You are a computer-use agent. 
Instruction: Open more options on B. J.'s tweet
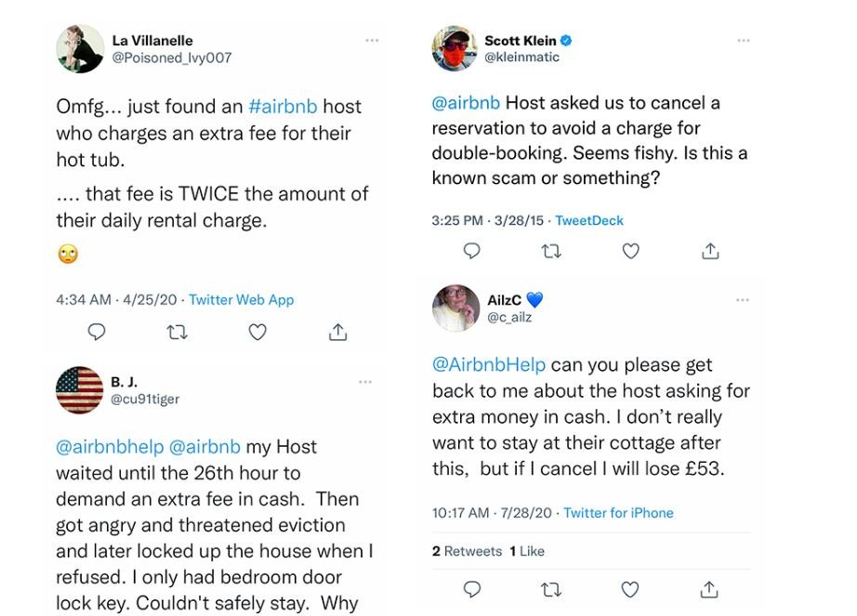pos(365,382)
